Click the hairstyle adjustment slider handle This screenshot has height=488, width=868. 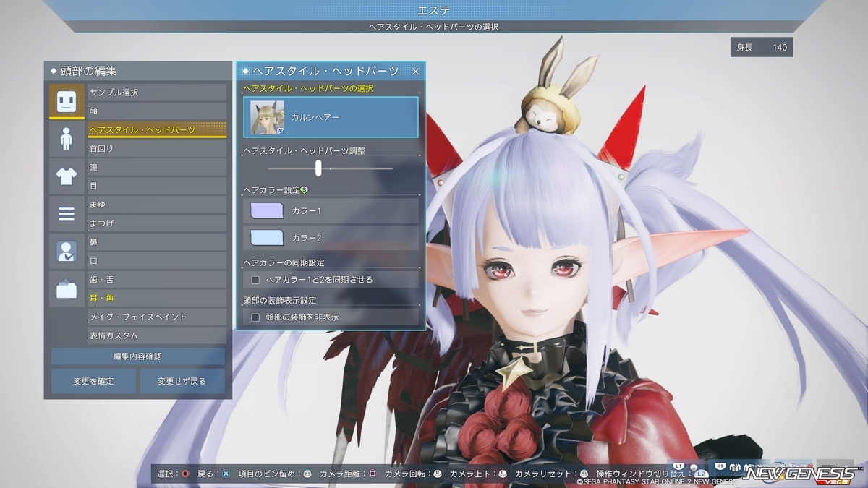(x=318, y=168)
